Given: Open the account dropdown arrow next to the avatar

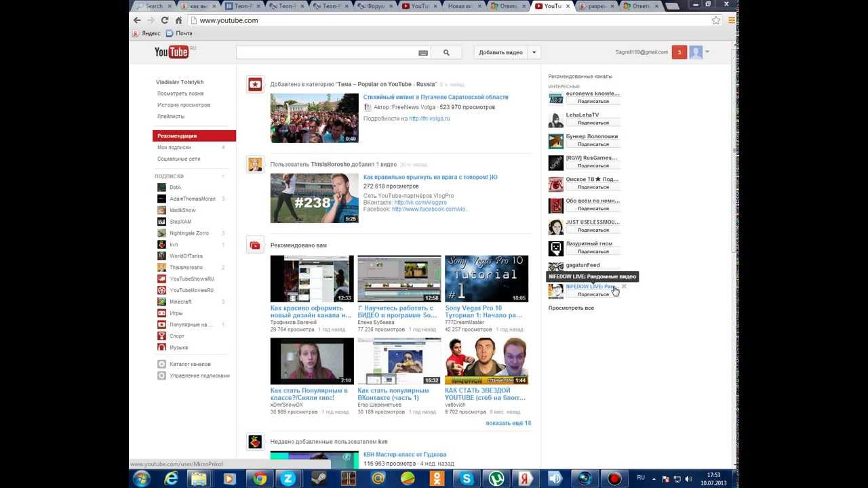Looking at the screenshot, I should 707,52.
